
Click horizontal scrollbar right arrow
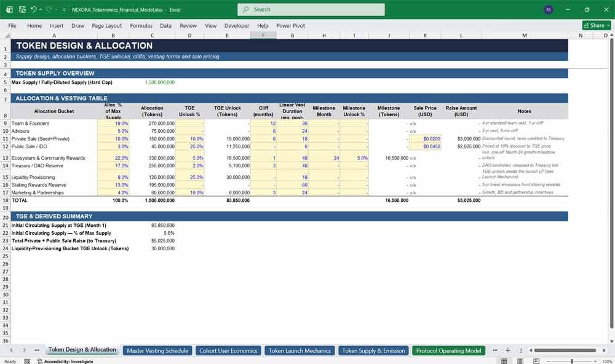click(604, 350)
